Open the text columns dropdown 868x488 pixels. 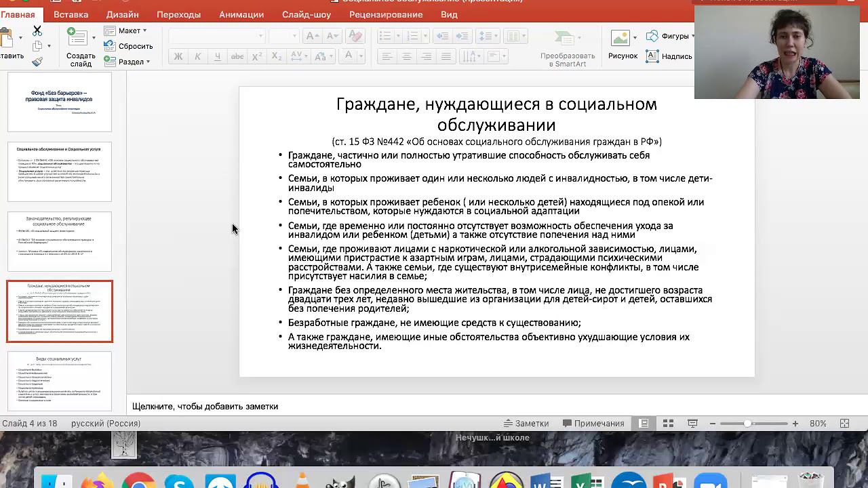(x=516, y=36)
